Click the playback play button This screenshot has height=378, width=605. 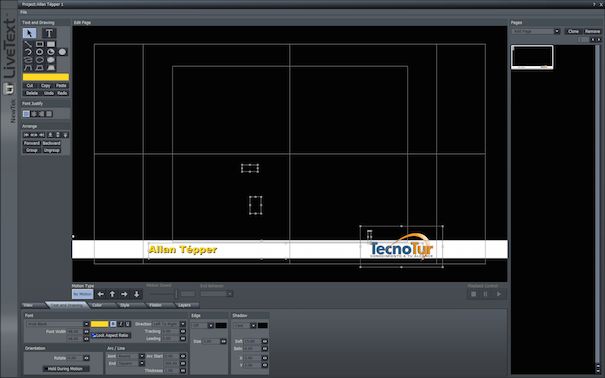(x=499, y=294)
